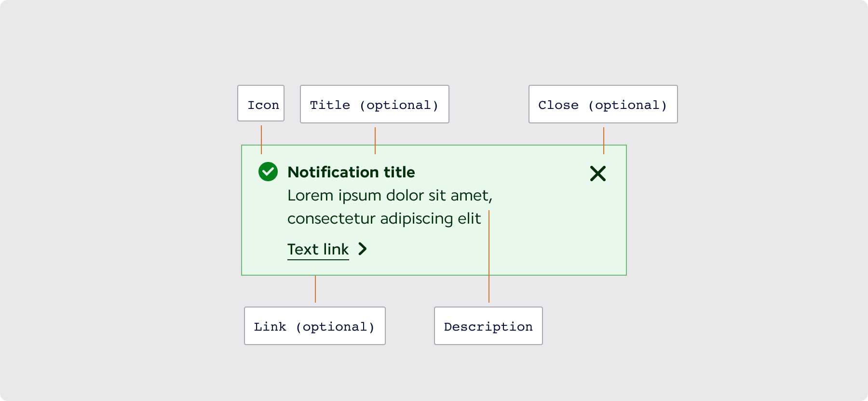Click the word 'optional' in the Close label
Image resolution: width=868 pixels, height=401 pixels.
[627, 105]
